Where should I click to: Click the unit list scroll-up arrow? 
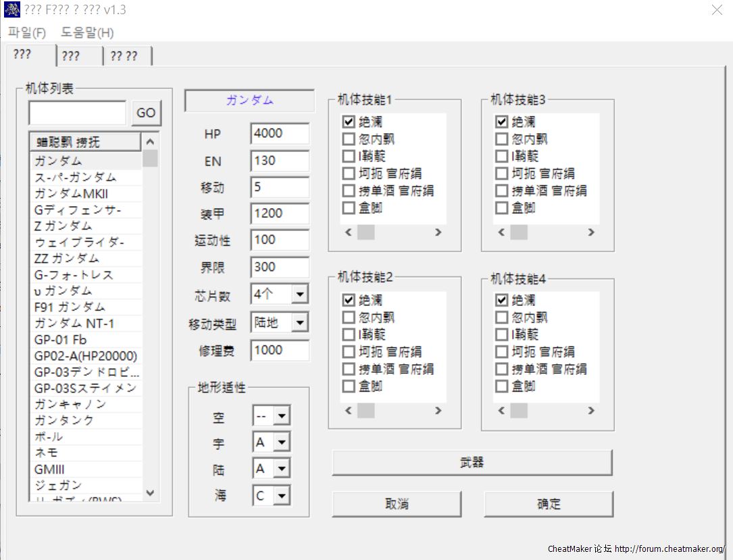pos(150,142)
